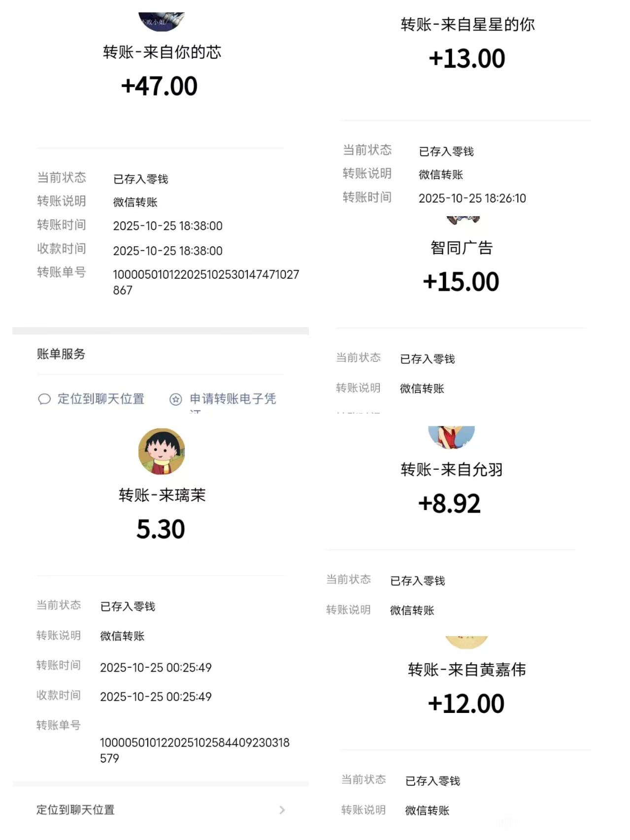Screen dimensions: 630x840
Task: Tap the avatar above 转账-来自你的芯
Action: [162, 22]
